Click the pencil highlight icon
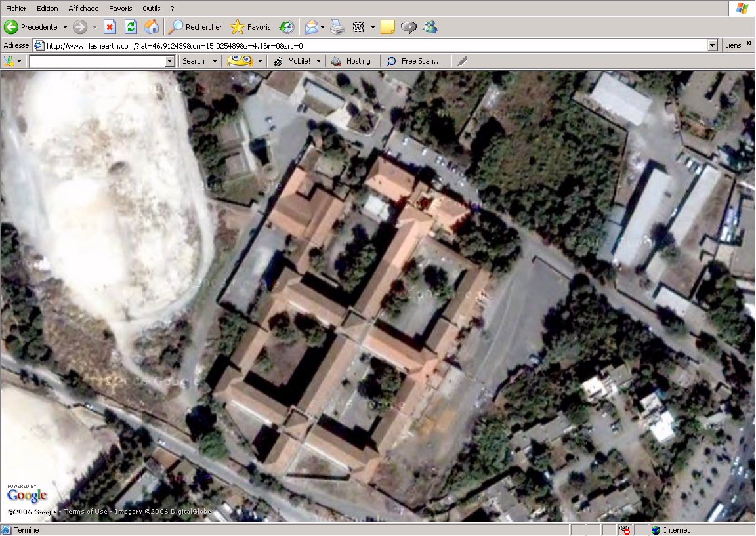Viewport: 756px width, 536px height. pos(462,61)
